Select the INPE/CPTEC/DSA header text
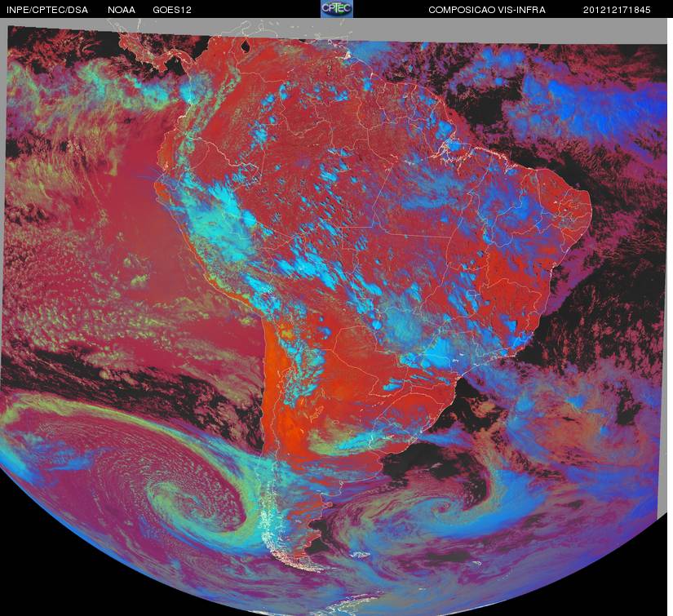This screenshot has height=616, width=673. (x=47, y=10)
